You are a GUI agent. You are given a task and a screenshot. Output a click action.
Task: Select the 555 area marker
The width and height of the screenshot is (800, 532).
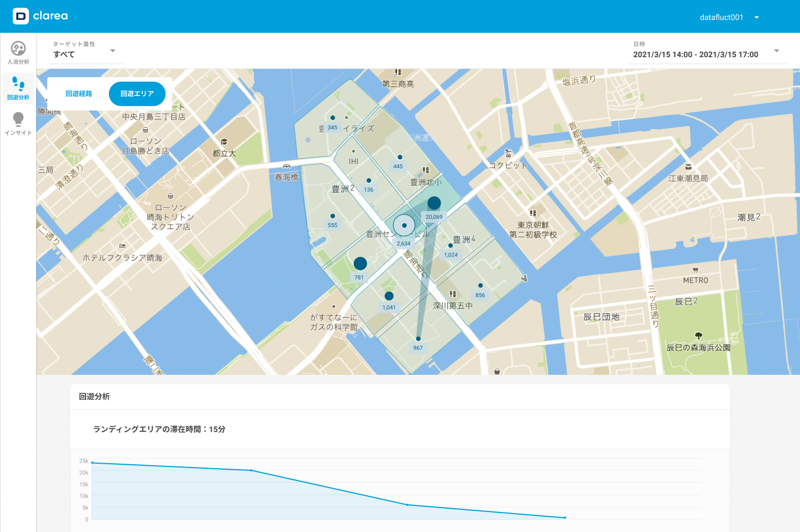333,216
